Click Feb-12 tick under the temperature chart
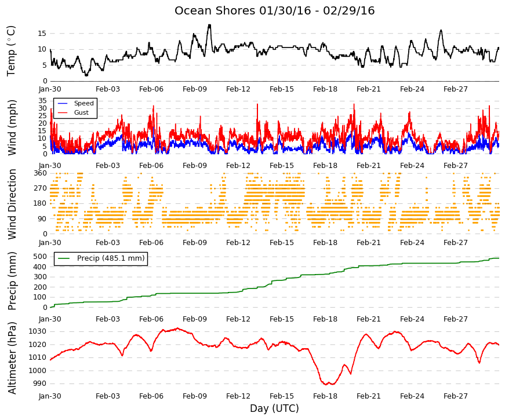The image size is (505, 420). tap(238, 89)
